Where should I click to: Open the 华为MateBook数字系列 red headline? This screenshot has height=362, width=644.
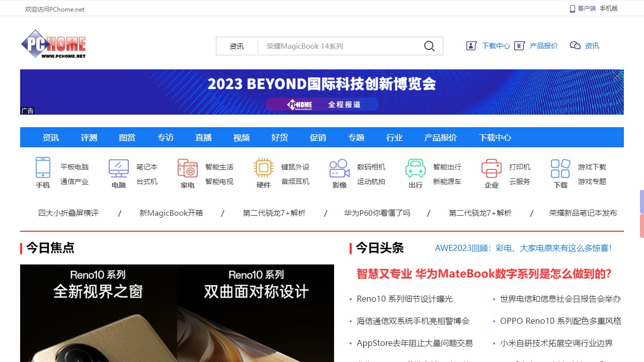[484, 274]
